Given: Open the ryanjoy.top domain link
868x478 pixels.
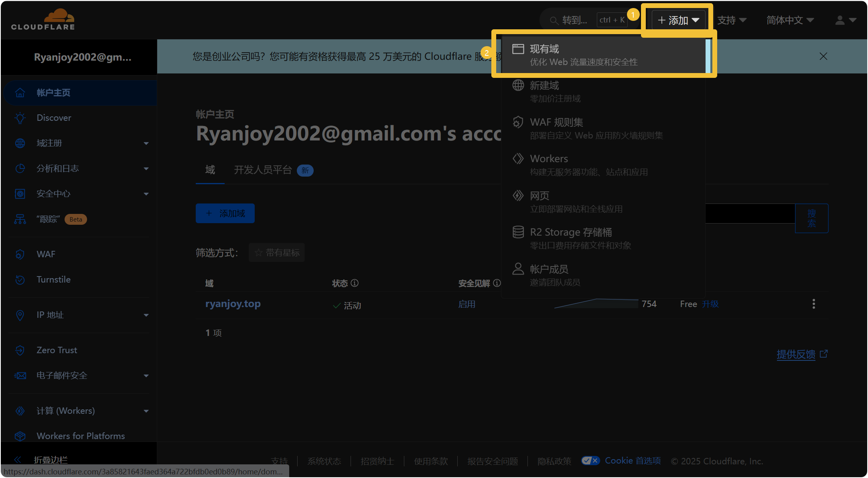Looking at the screenshot, I should [x=233, y=304].
